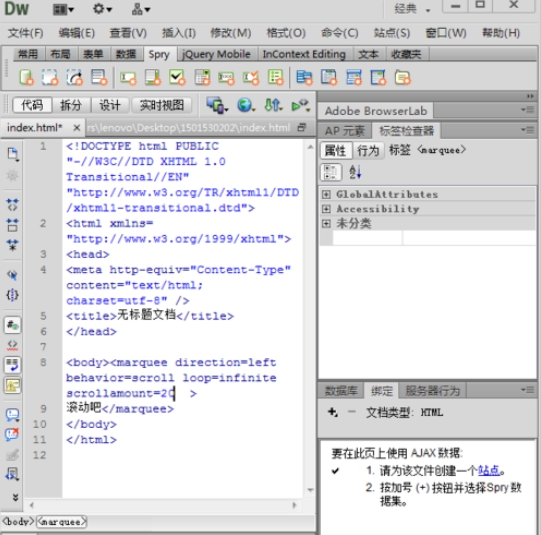Switch to 代码 code view
Viewport: 541px width, 535px height.
[x=32, y=105]
